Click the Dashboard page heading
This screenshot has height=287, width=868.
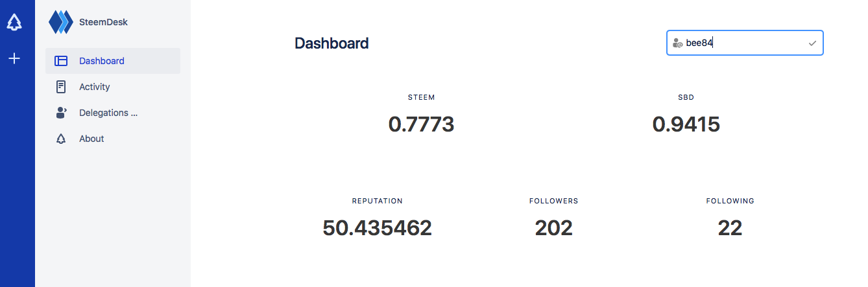click(x=332, y=43)
